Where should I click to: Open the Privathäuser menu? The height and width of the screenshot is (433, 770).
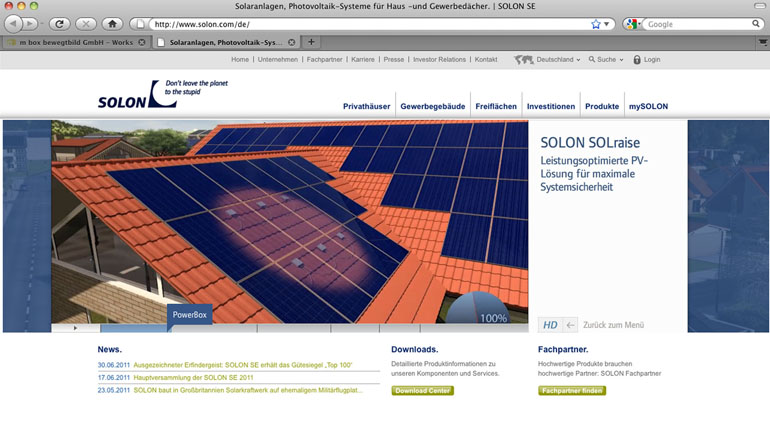coord(366,106)
